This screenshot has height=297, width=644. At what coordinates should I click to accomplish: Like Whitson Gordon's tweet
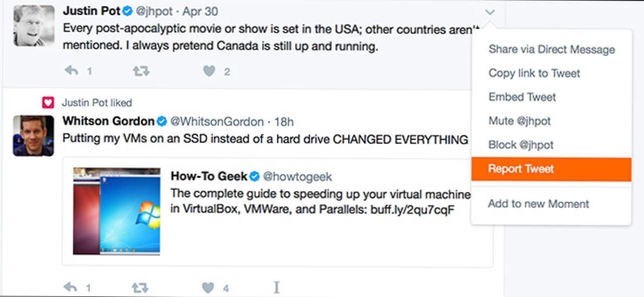coord(208,287)
